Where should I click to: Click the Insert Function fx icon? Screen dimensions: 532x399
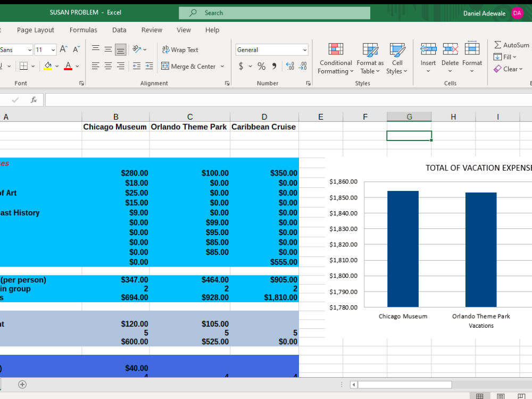click(34, 100)
